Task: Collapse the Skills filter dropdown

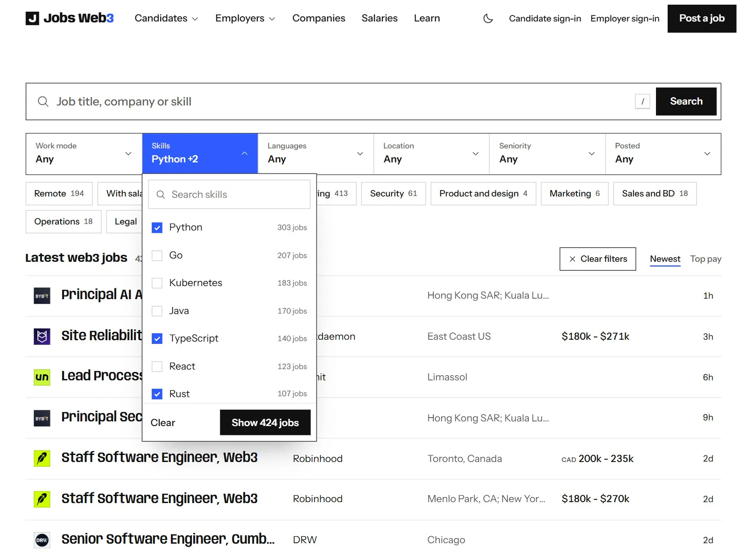Action: [200, 154]
